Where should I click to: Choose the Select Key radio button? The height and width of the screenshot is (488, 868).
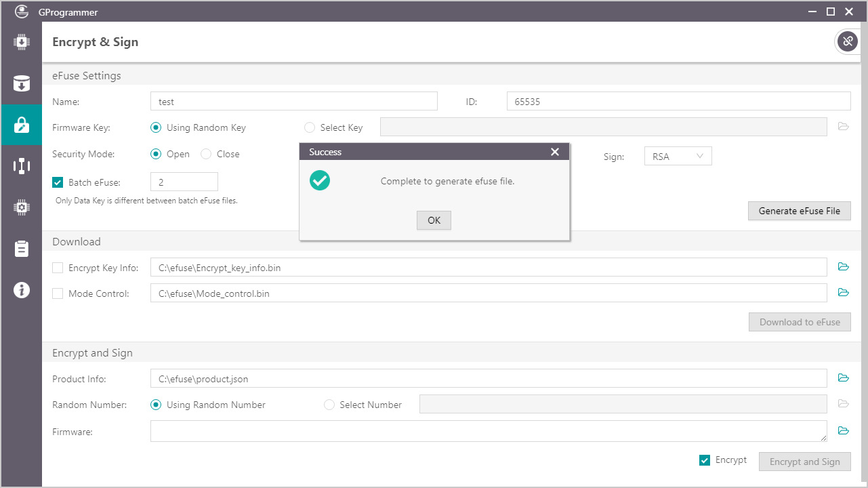click(x=310, y=127)
